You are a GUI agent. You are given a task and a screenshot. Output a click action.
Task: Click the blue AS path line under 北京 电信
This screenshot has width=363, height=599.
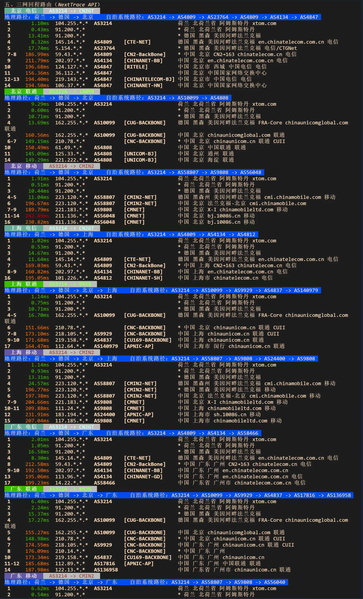point(163,17)
